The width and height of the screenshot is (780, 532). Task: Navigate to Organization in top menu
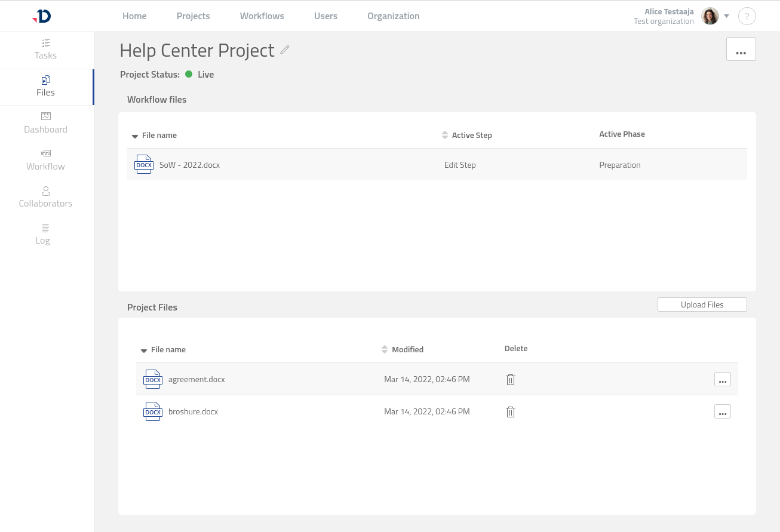[x=393, y=16]
